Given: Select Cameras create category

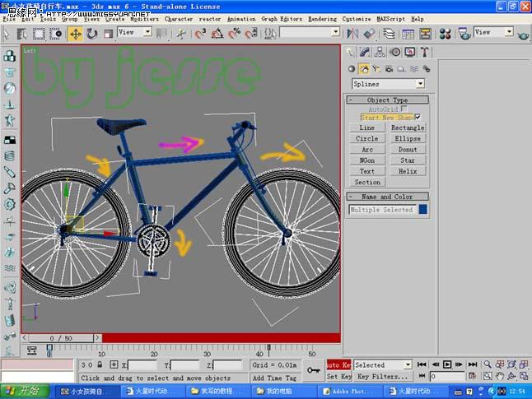Looking at the screenshot, I should [x=389, y=69].
